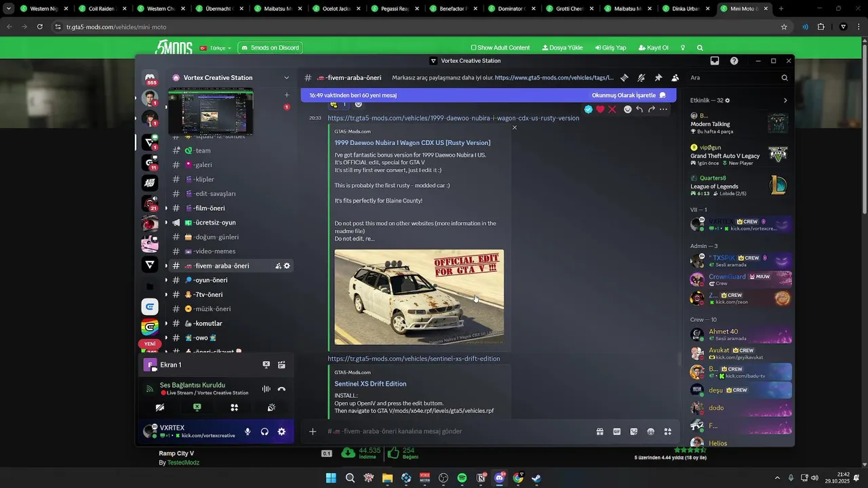868x488 pixels.
Task: Toggle microphone mute in Discord user panel
Action: [x=248, y=432]
